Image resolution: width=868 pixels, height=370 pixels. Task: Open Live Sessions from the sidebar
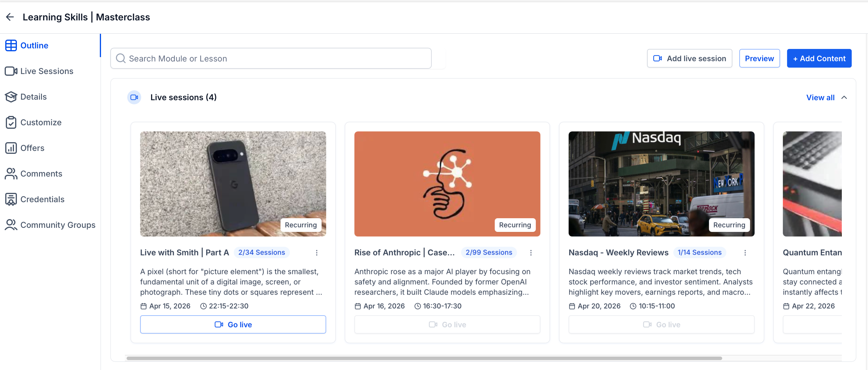[x=11, y=71]
